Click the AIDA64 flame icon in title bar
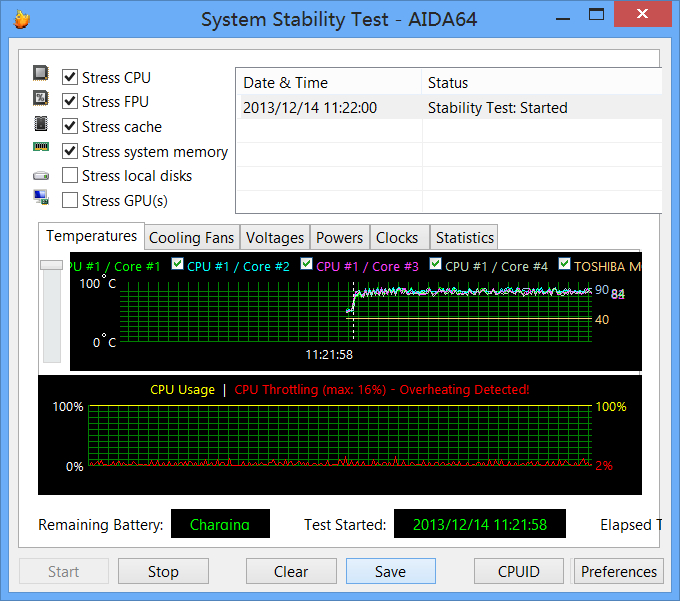 click(x=21, y=19)
